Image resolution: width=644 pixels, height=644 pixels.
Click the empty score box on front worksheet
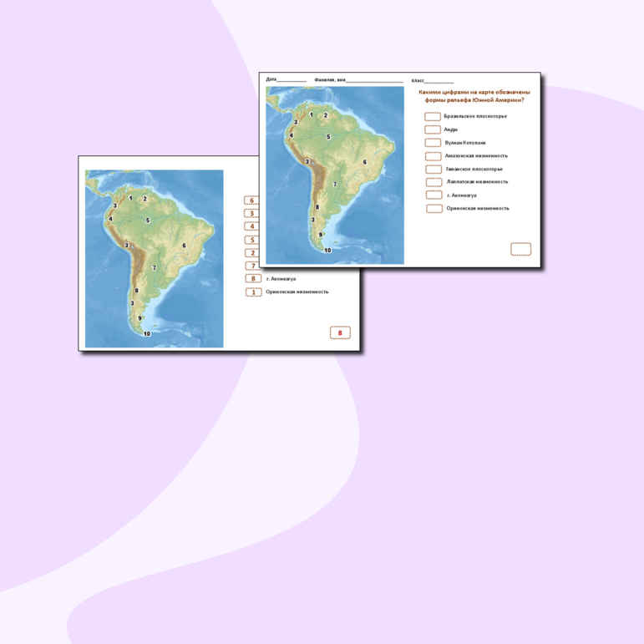(520, 249)
